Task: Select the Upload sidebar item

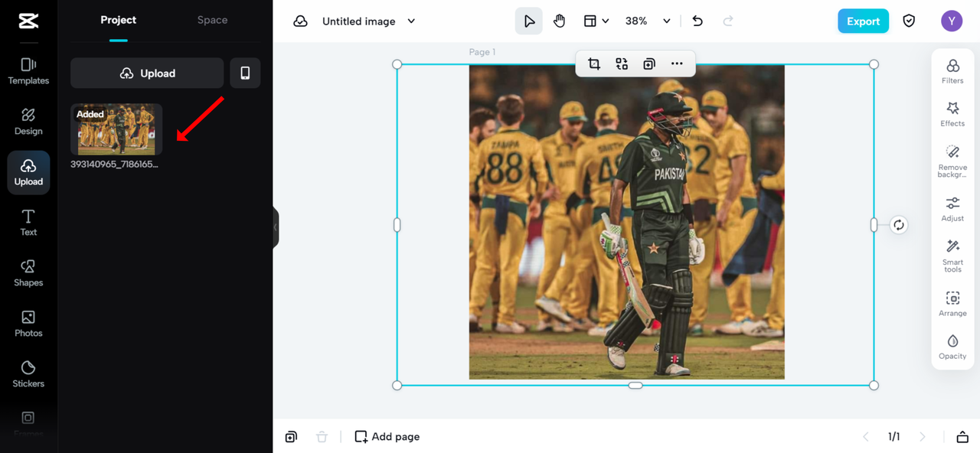Action: coord(28,172)
